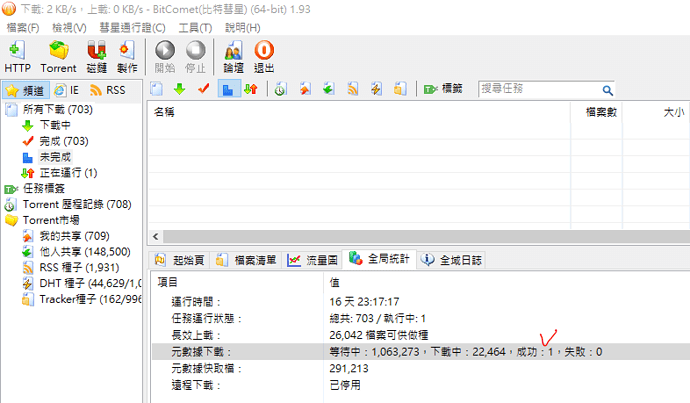Click the Tracker torrents filter icon
Viewport: 690px width, 403px height.
tap(400, 89)
